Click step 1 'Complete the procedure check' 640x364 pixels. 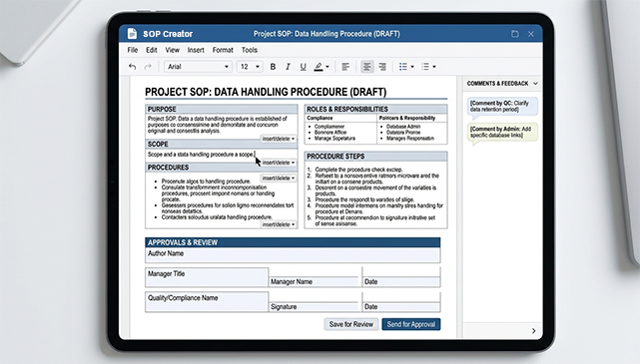tap(358, 170)
